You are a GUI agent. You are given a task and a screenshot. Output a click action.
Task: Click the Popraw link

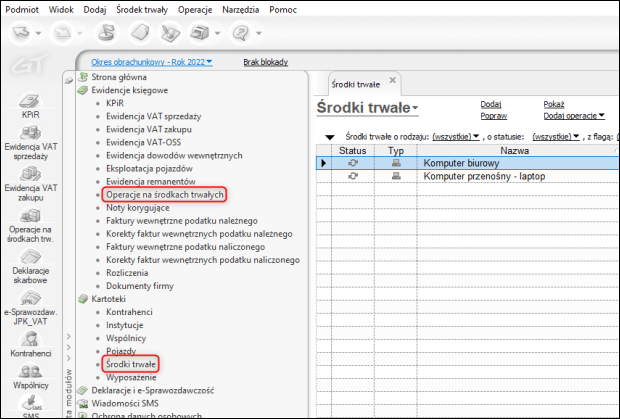[x=493, y=116]
